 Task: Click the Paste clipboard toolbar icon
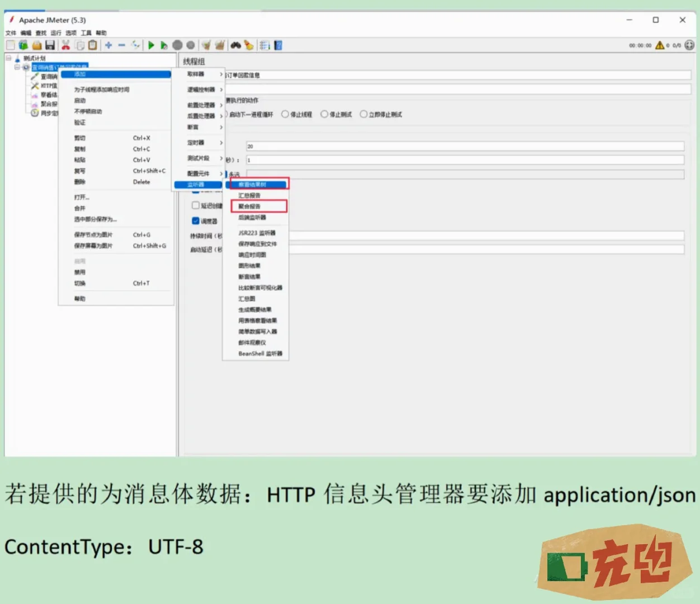(93, 45)
